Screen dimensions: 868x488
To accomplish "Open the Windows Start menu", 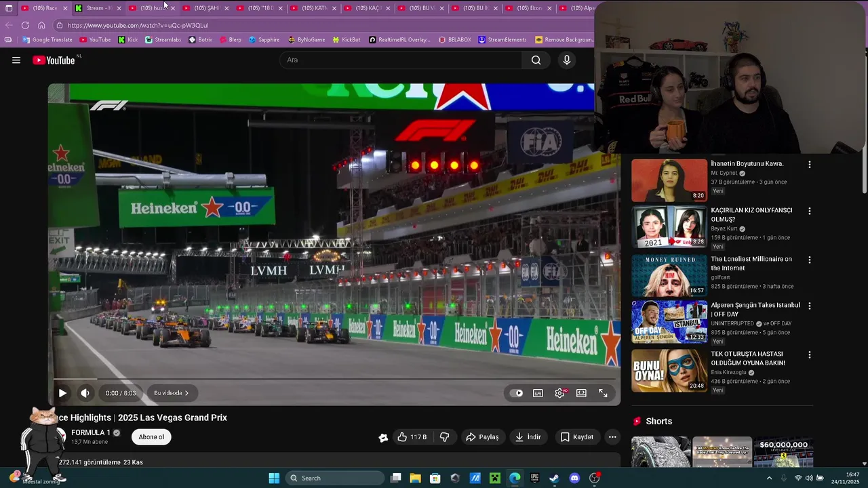I will 274,479.
